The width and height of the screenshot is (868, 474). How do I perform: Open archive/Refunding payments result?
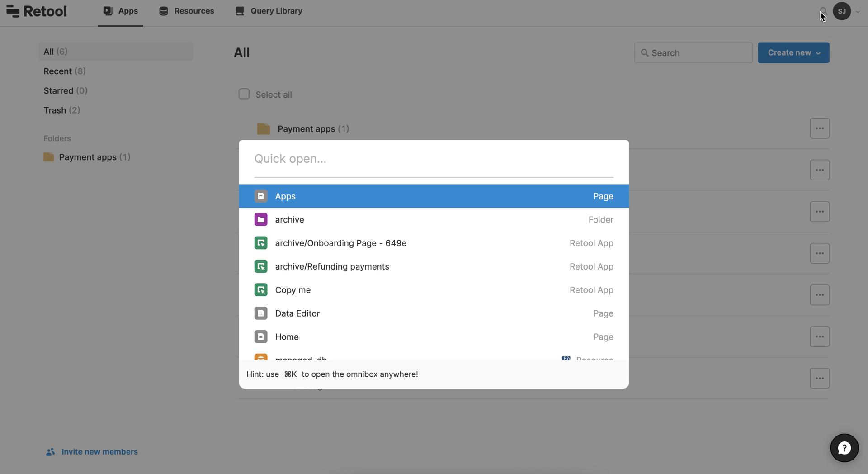coord(434,267)
